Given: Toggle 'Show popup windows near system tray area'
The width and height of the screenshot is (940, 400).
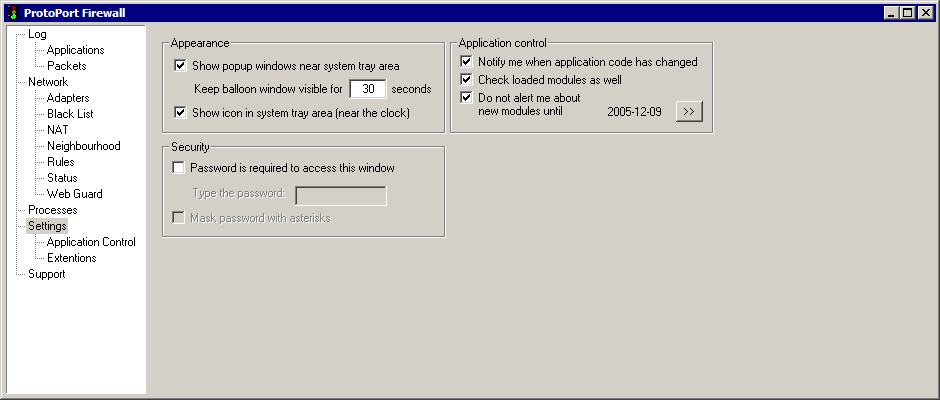Looking at the screenshot, I should pyautogui.click(x=181, y=66).
